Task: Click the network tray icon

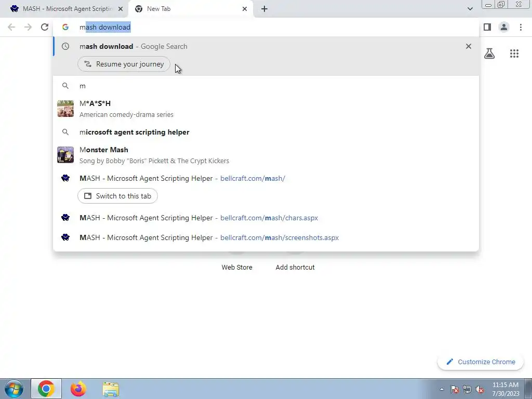Action: pos(467,389)
